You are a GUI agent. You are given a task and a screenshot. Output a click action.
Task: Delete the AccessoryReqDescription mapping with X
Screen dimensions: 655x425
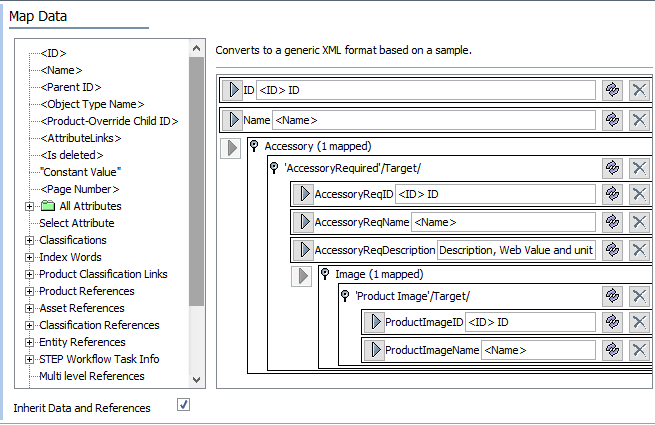point(639,250)
